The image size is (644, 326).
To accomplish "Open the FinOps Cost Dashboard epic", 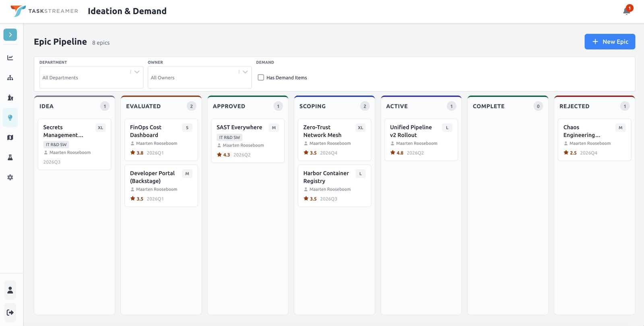I will pos(161,140).
